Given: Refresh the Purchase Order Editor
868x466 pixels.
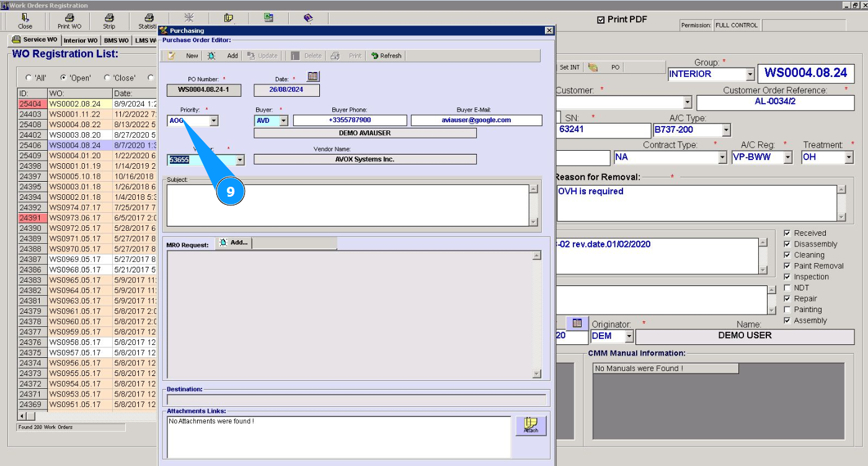Looking at the screenshot, I should tap(386, 56).
